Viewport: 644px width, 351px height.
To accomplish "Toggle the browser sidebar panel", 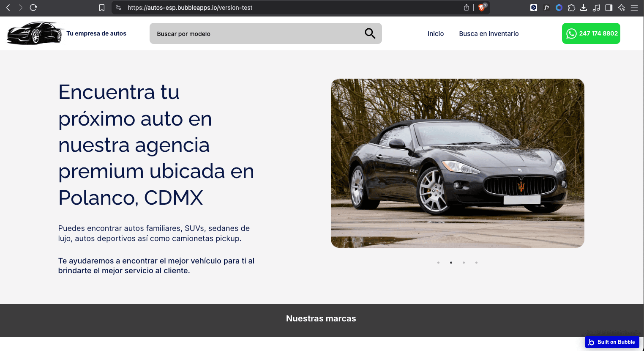I will coord(609,8).
